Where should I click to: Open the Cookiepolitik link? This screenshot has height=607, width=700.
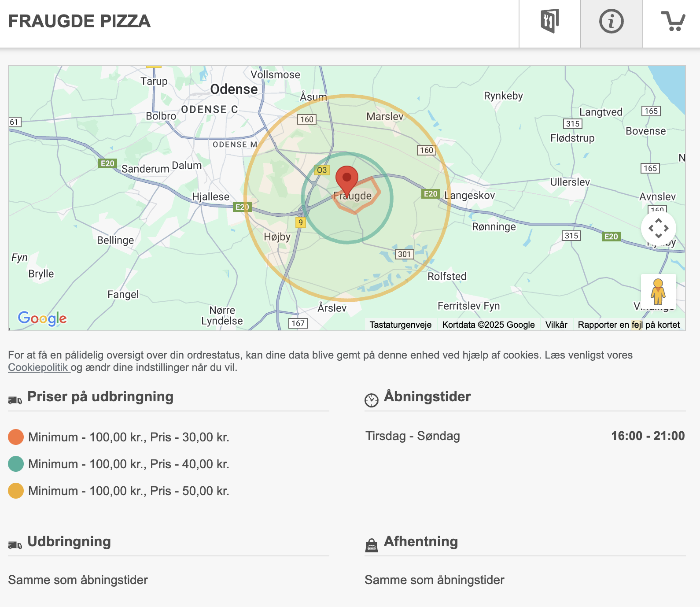tap(39, 367)
